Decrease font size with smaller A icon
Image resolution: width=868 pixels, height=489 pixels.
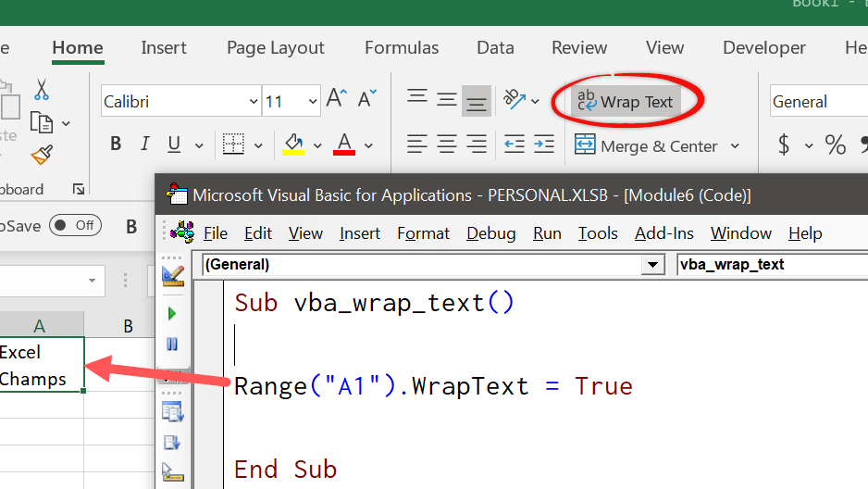[366, 99]
